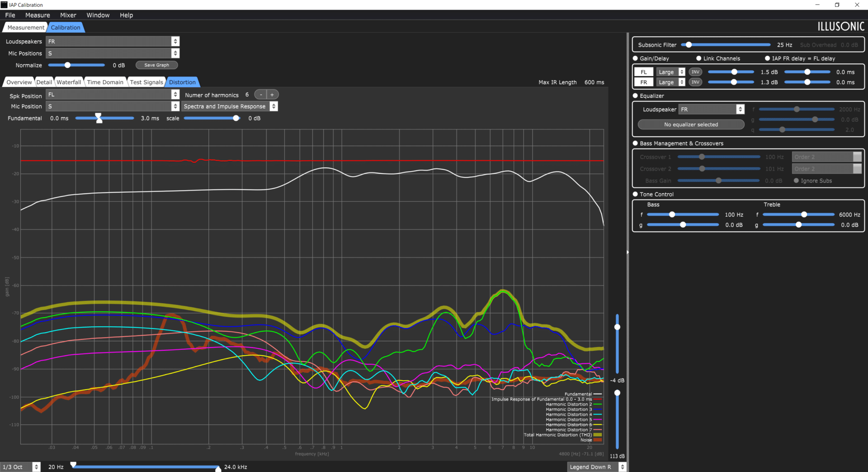Screen dimensions: 868x472
Task: Enable the Equalizer section toggle
Action: [635, 95]
